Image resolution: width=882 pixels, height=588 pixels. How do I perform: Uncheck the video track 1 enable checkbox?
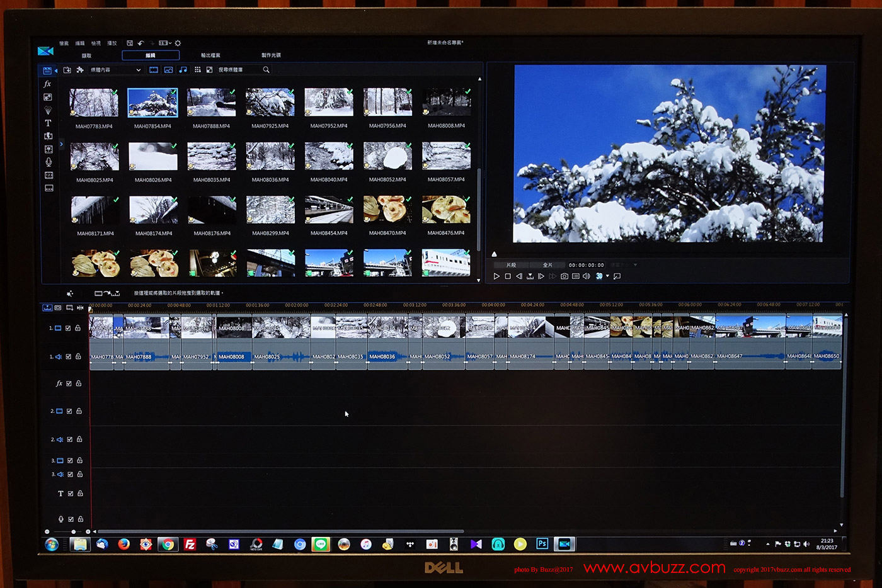(68, 328)
